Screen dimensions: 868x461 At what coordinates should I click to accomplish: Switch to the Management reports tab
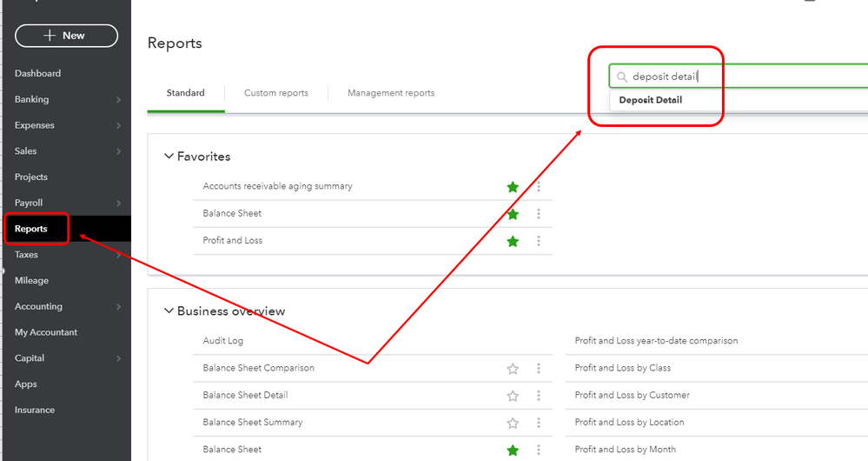[x=391, y=93]
